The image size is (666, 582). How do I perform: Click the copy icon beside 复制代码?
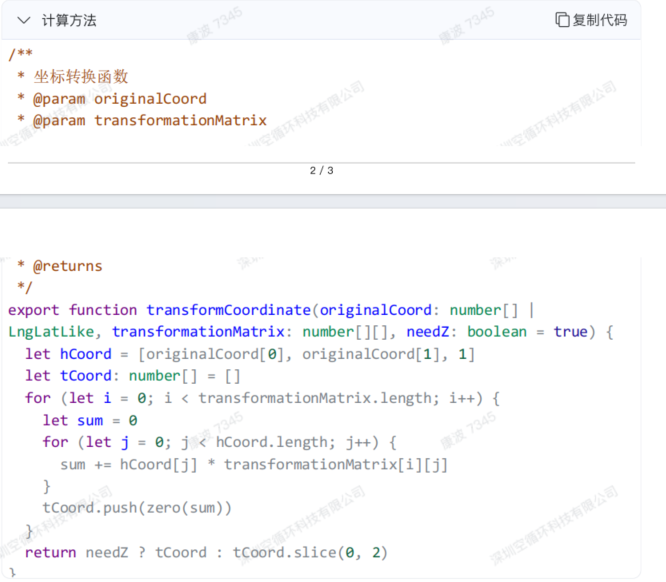(562, 20)
